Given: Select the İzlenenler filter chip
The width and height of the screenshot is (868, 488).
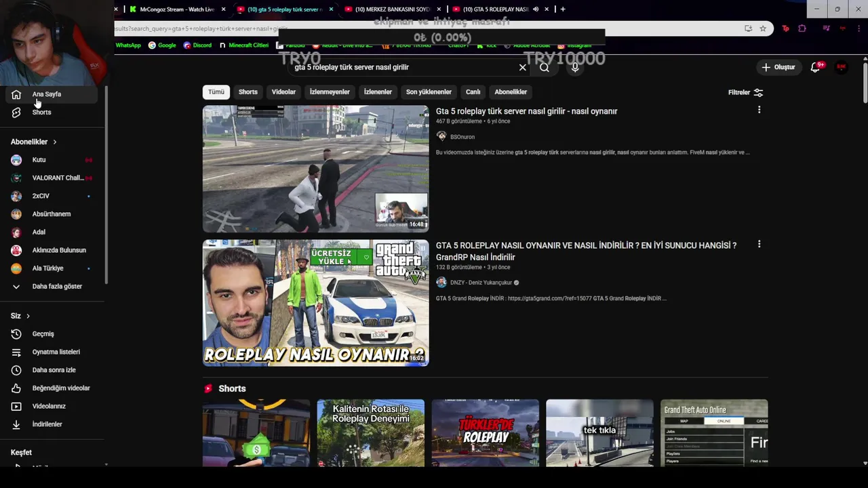Looking at the screenshot, I should click(378, 92).
